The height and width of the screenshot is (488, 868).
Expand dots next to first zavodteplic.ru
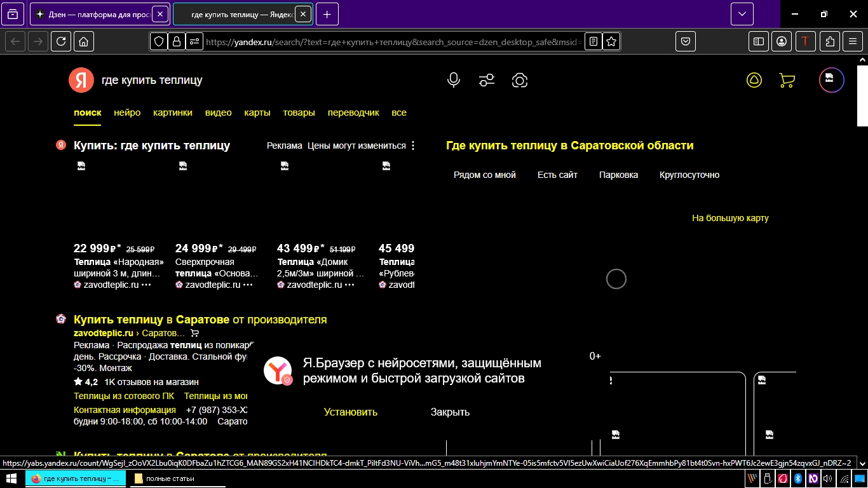pos(146,285)
